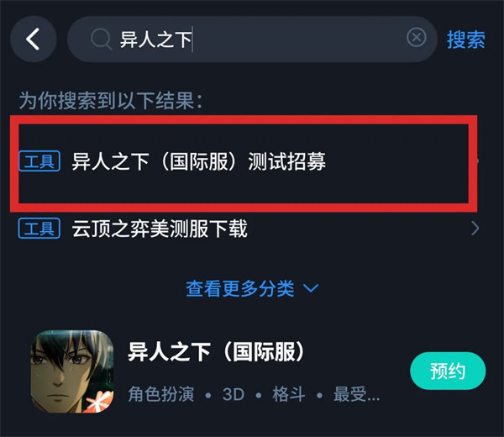Select the 3D tag
Image resolution: width=504 pixels, height=437 pixels.
234,394
